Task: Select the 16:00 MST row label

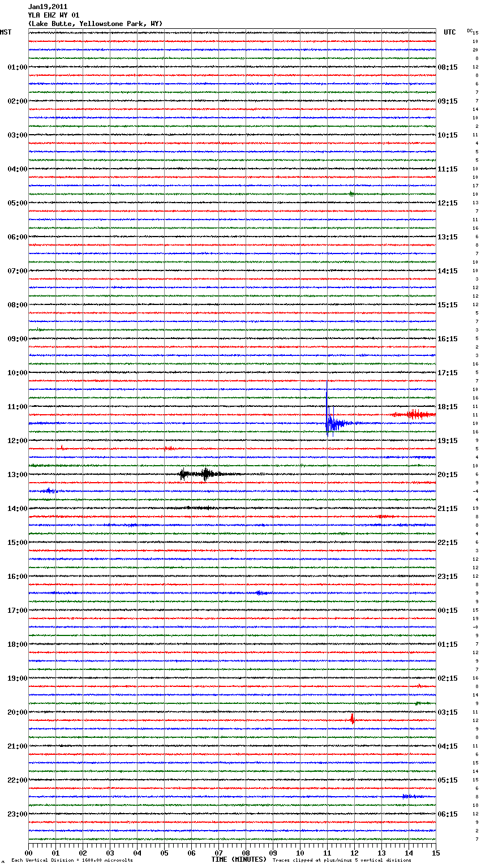Action: (18, 577)
